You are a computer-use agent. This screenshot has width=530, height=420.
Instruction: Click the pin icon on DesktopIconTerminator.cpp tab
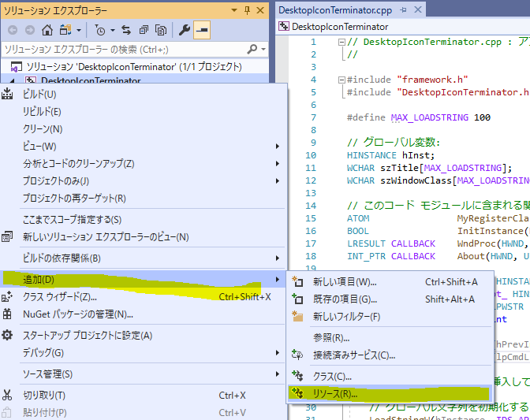coord(403,10)
